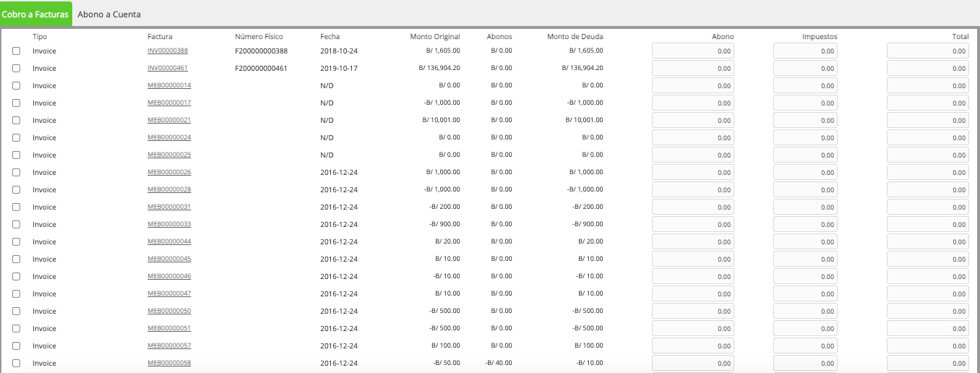Select the MEB00000033 invoice checkbox
The height and width of the screenshot is (373, 980).
[x=16, y=225]
